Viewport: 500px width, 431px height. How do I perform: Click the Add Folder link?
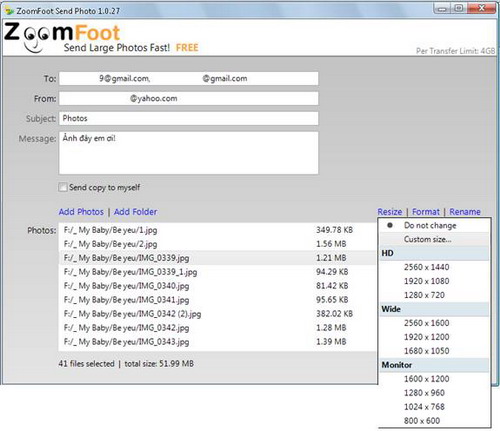135,212
